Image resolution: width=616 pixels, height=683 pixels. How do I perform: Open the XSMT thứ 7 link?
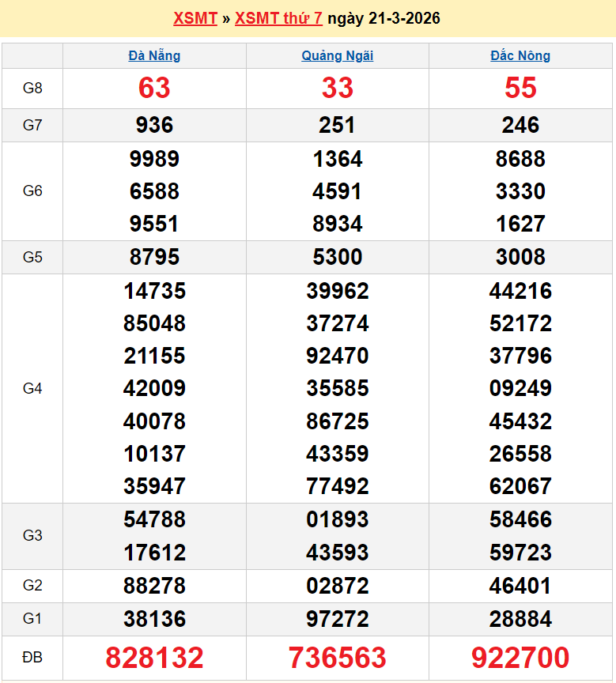(278, 18)
